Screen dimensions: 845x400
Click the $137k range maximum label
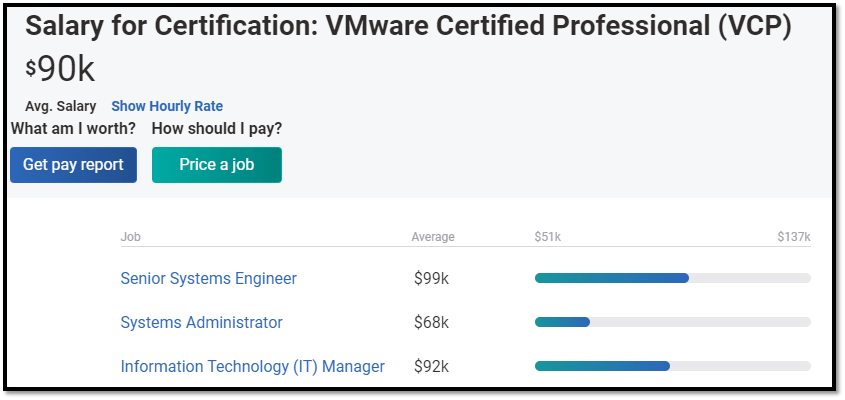coord(794,237)
